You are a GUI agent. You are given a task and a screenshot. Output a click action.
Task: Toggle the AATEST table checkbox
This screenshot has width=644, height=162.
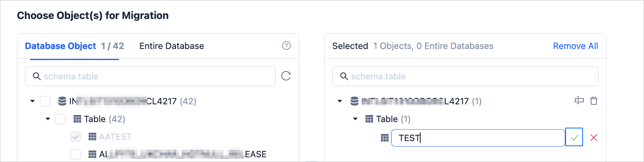click(76, 137)
